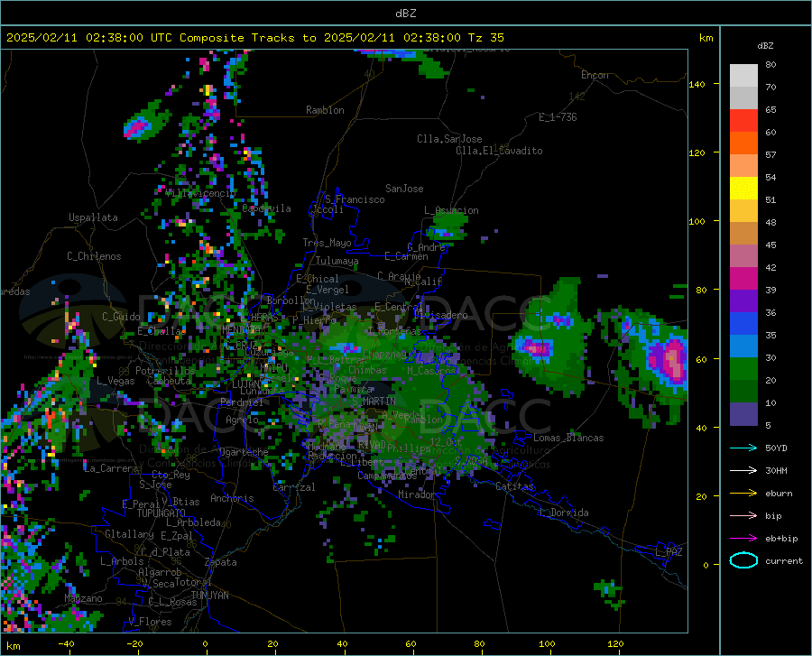The width and height of the screenshot is (812, 656).
Task: Select the purple 36 dBZ color swatch
Action: 743,301
